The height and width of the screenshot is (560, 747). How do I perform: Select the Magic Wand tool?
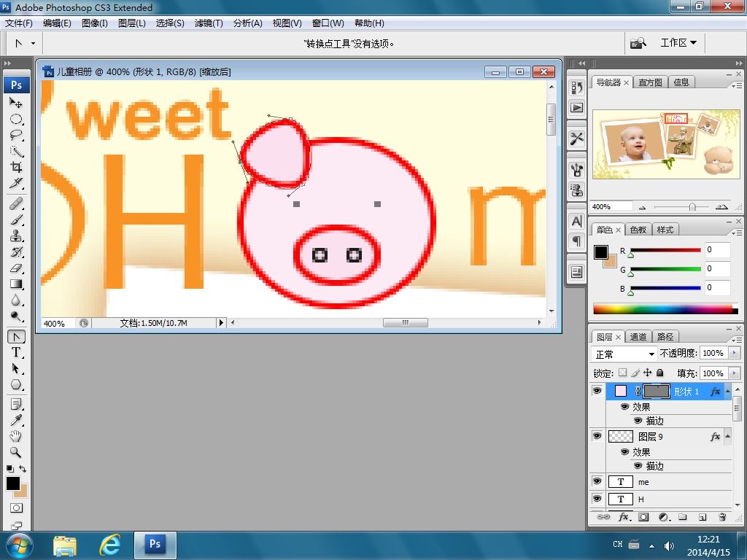(16, 152)
